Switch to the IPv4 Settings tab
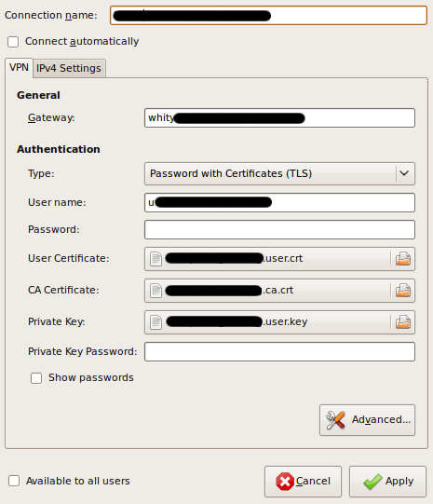Screen dimensions: 433x504 point(69,68)
